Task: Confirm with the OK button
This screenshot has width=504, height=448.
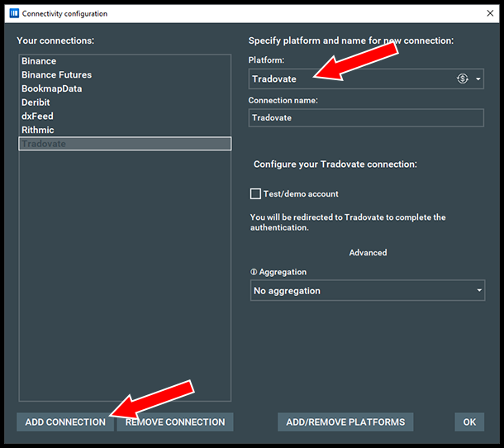Action: 469,422
